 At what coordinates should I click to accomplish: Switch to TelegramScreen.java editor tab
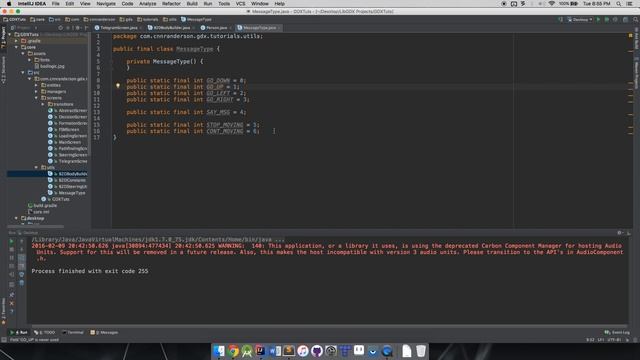(118, 28)
